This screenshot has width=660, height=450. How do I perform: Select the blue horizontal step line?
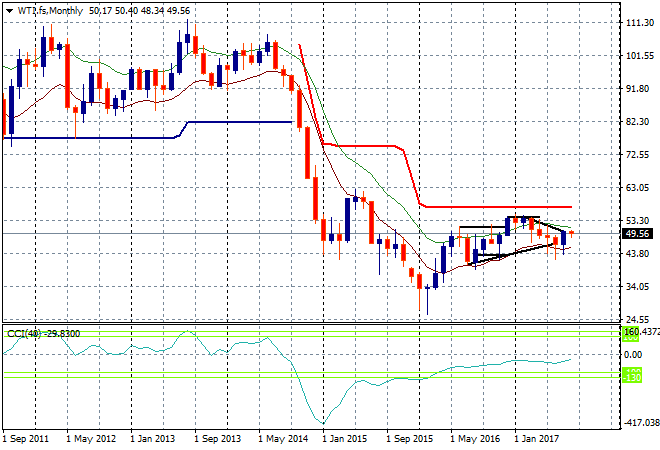240,122
